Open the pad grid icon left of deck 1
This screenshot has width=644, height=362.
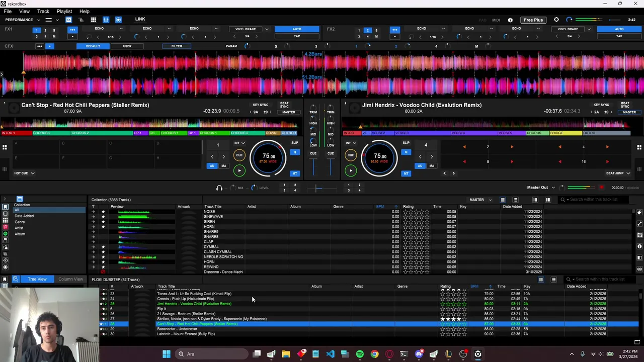click(x=5, y=147)
